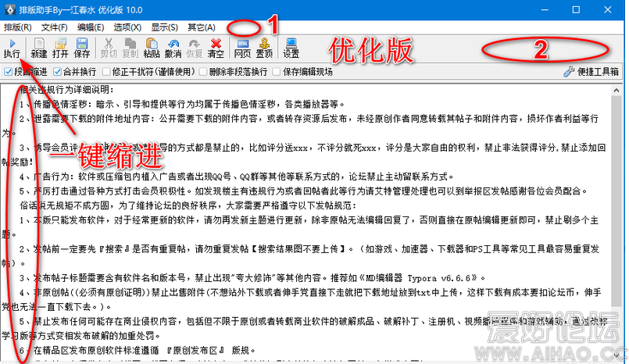
Task: Open the 排版(R) menu
Action: tap(17, 27)
